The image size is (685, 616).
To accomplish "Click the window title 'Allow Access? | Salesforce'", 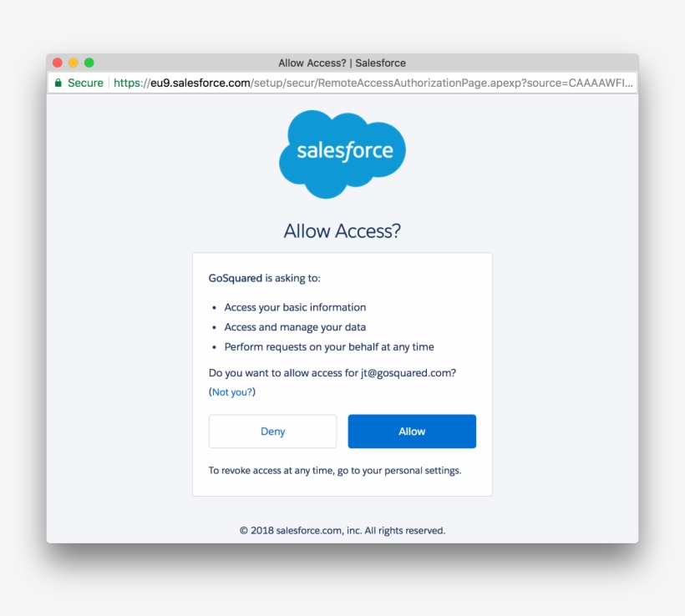I will 342,63.
